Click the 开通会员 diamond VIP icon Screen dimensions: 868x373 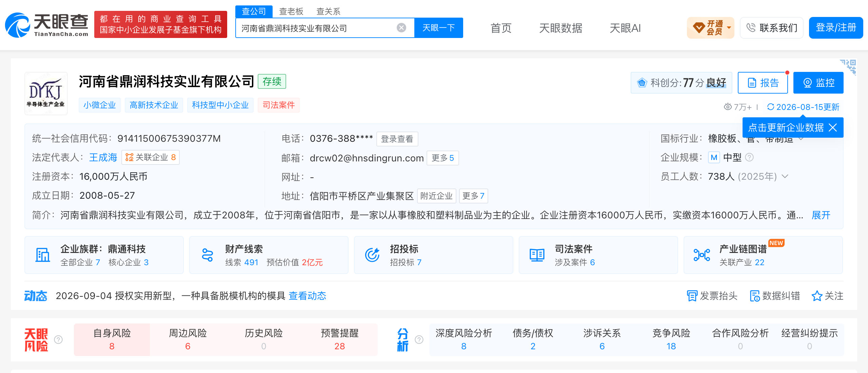point(699,27)
